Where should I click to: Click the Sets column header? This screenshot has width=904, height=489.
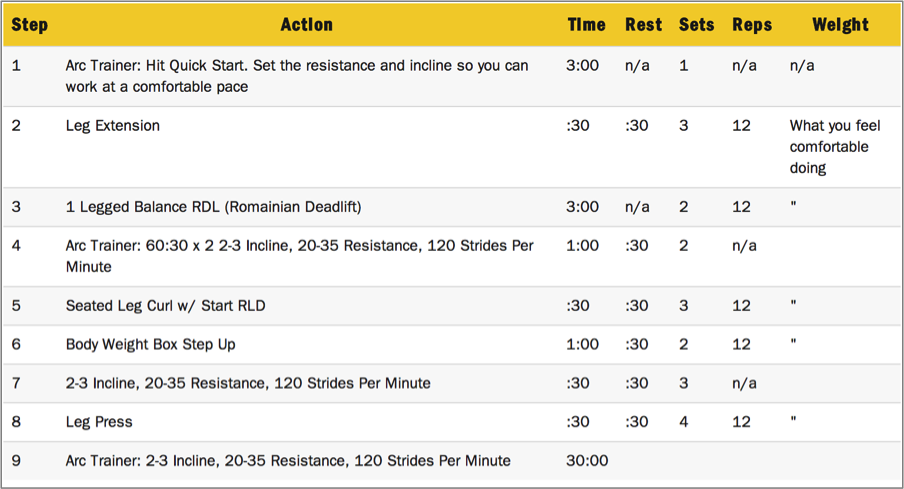(x=696, y=25)
